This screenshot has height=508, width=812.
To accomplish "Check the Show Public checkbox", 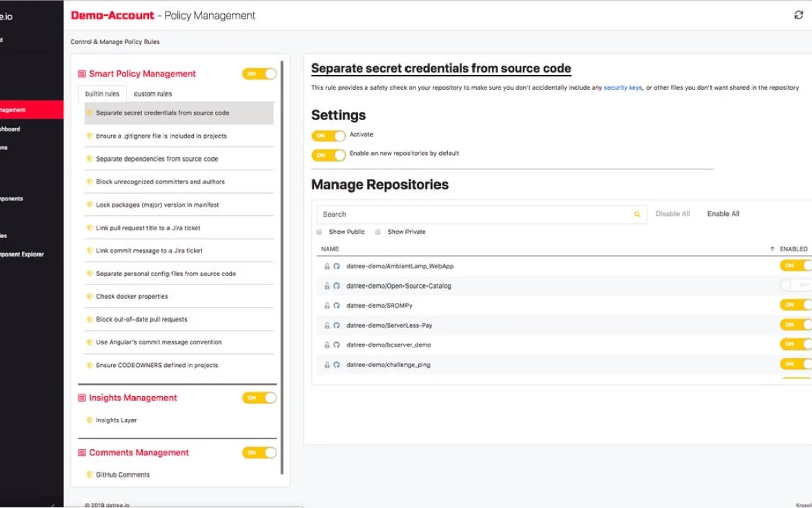I will click(x=319, y=232).
